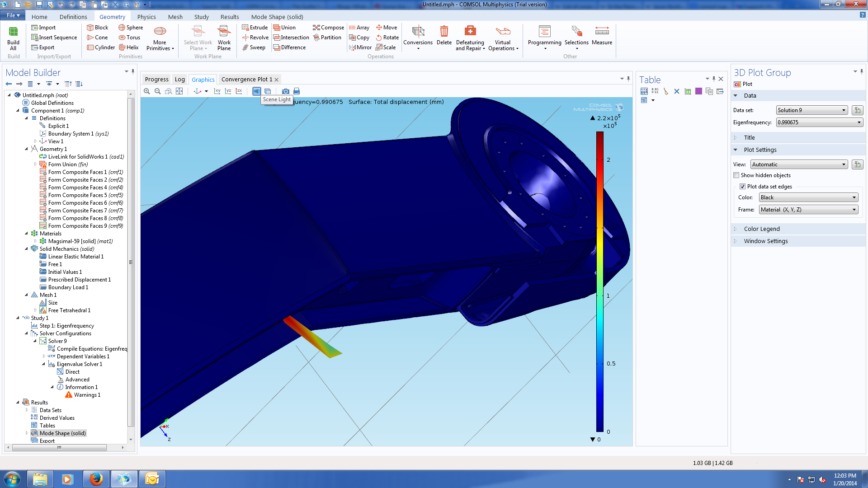Screen dimensions: 868x488
Task: Click the Build All icon
Action: [13, 38]
